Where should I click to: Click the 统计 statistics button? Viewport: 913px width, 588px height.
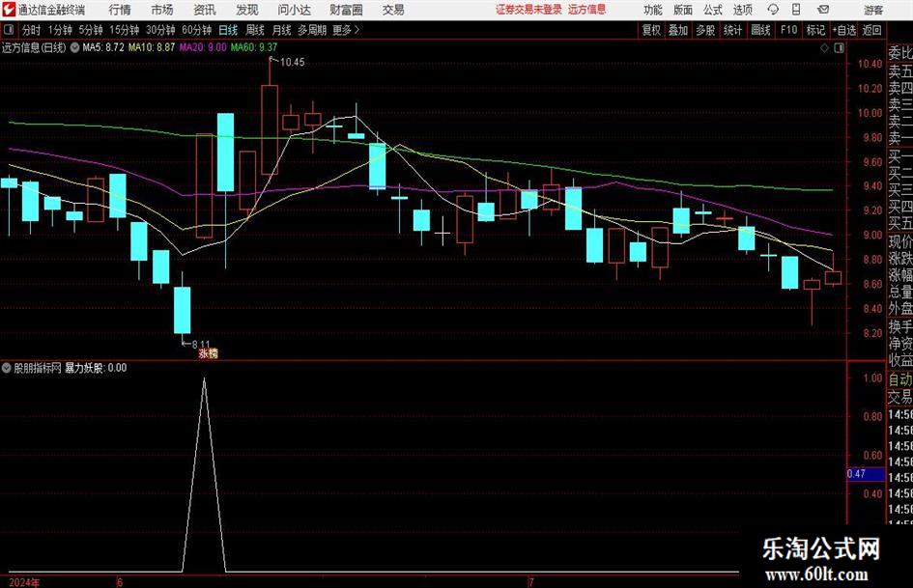pyautogui.click(x=732, y=30)
